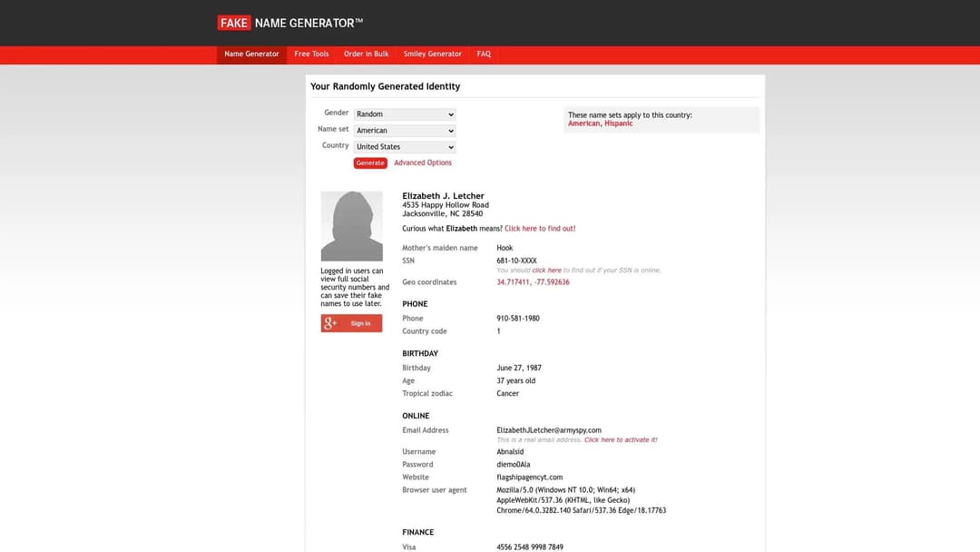Find out what Elizabeth means
The width and height of the screenshot is (980, 552).
[540, 228]
